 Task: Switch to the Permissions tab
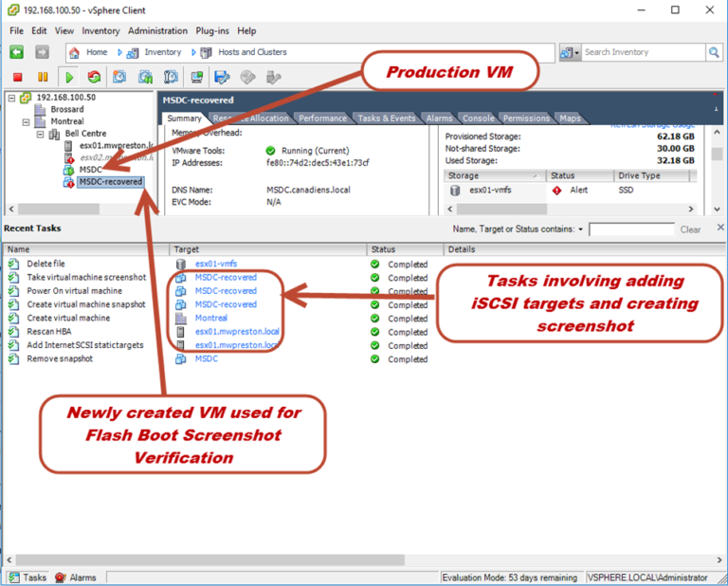pyautogui.click(x=526, y=119)
